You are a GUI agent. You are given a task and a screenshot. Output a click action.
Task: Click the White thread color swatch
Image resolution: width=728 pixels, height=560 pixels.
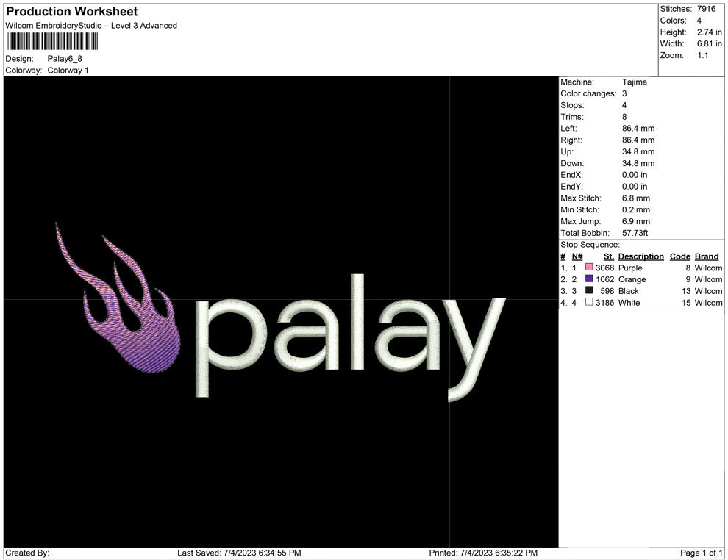(589, 302)
